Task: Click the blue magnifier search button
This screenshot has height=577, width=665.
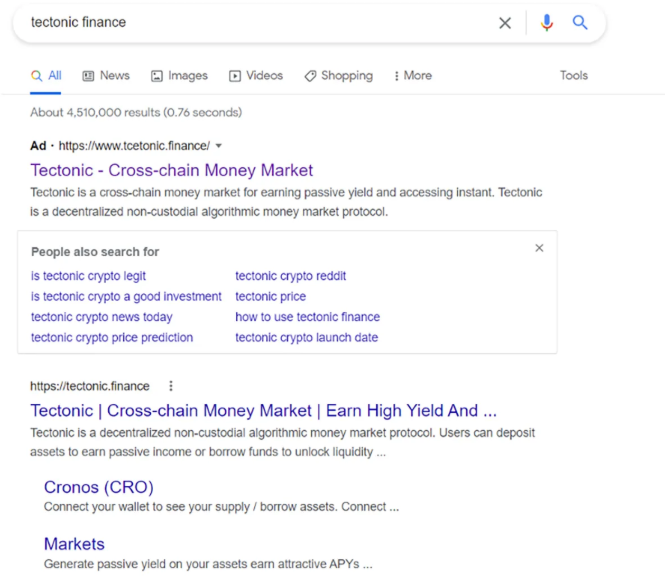Action: pos(580,23)
